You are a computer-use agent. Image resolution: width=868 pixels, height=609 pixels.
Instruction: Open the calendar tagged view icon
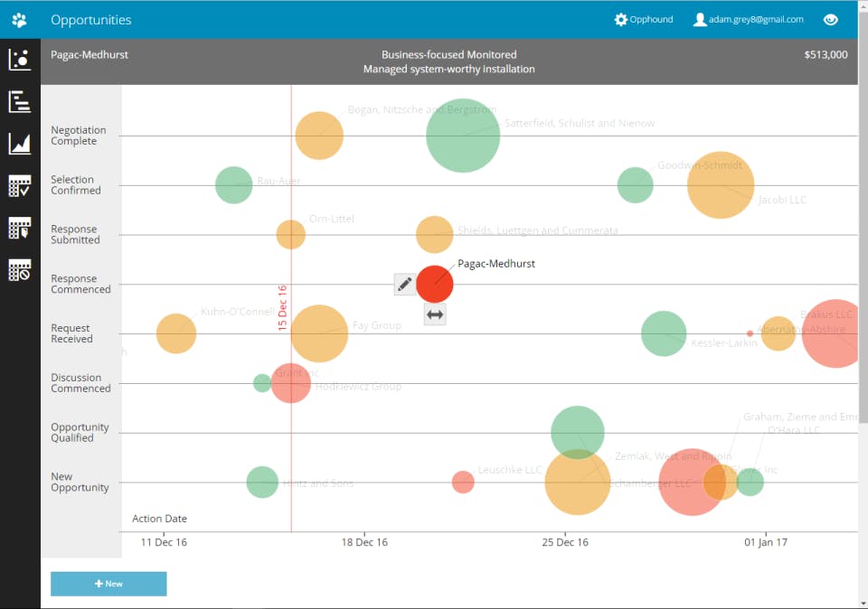20,228
